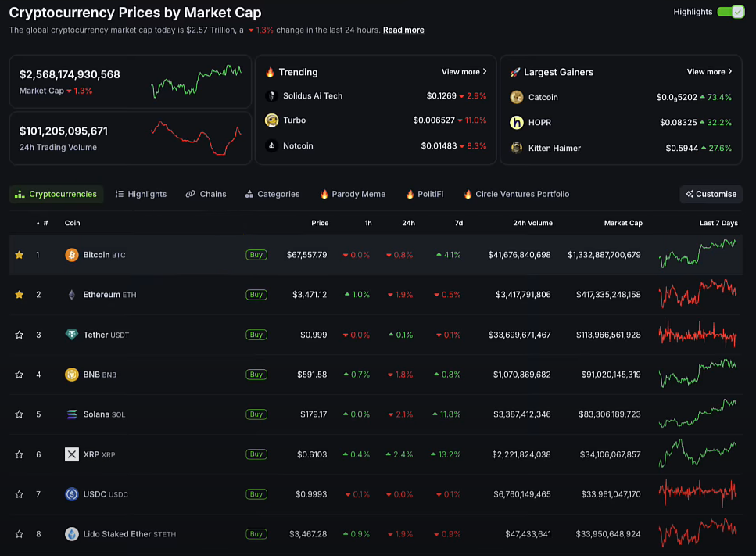Unfavorite Bitcoin using its star
756x556 pixels.
tap(20, 255)
